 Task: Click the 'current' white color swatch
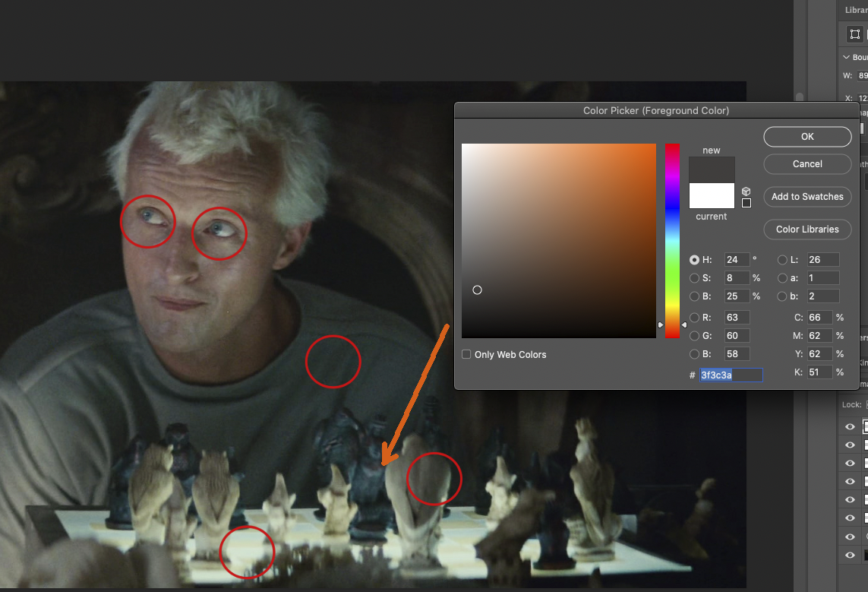(x=712, y=196)
